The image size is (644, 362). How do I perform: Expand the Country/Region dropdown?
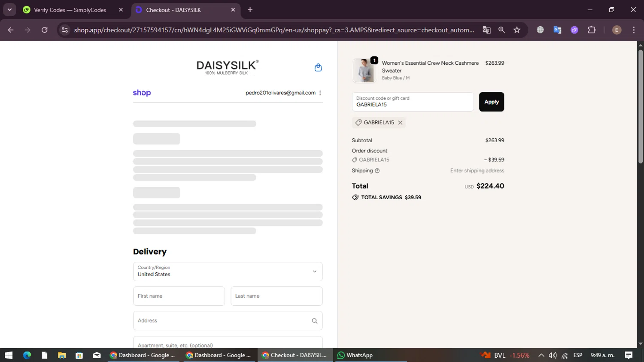click(x=228, y=271)
